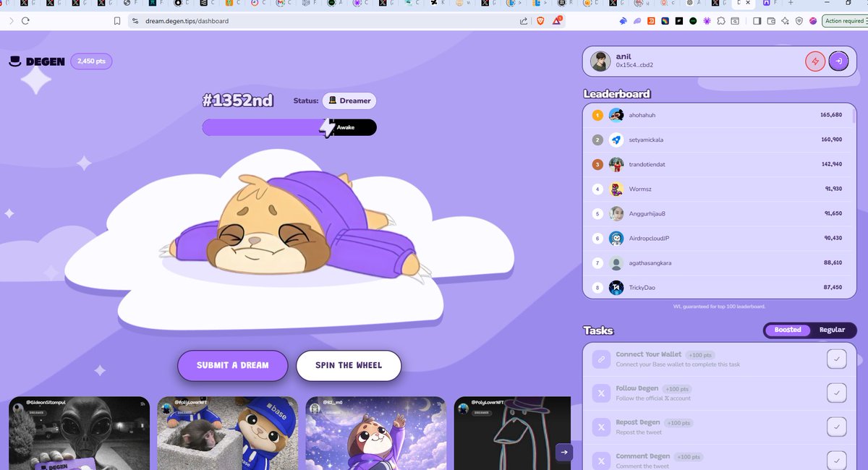Open Brave VPN shield icon

point(799,21)
